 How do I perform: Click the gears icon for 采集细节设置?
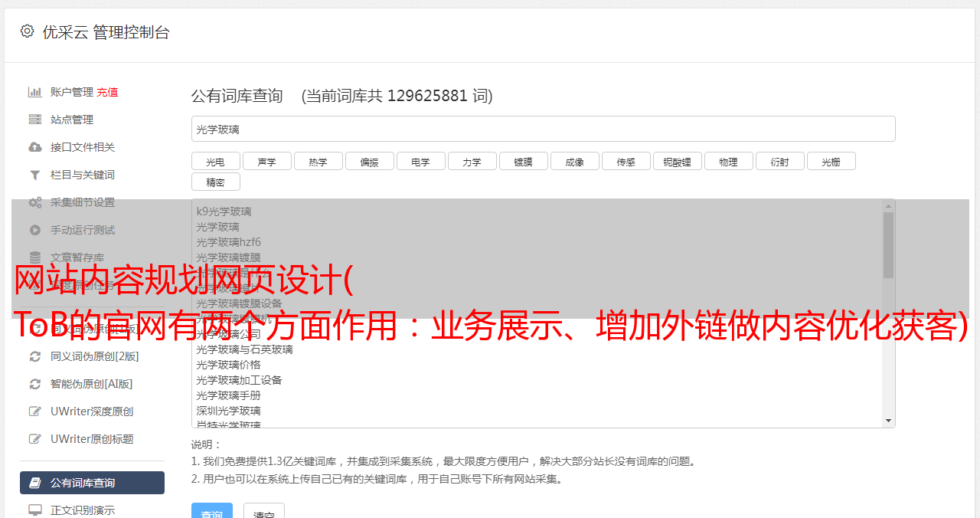point(35,202)
